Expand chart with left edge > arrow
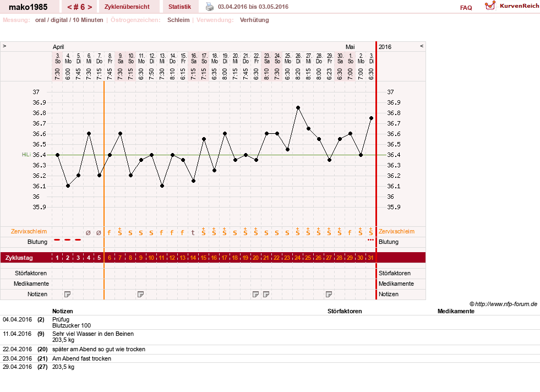540x392 pixels. click(x=4, y=46)
